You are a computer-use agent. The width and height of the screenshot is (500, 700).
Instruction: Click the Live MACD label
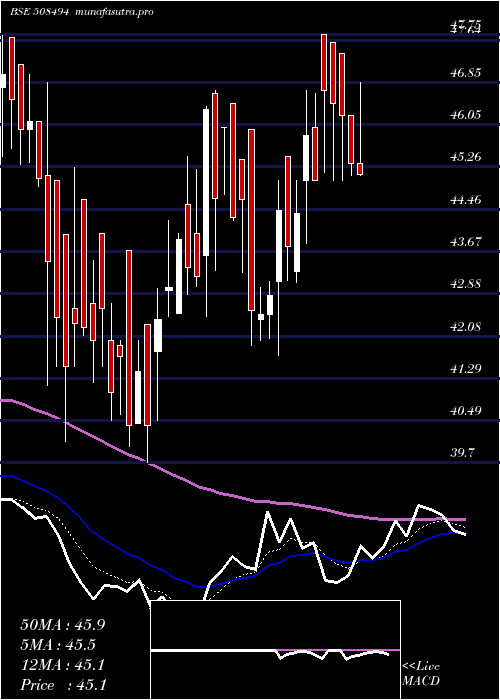(x=421, y=674)
